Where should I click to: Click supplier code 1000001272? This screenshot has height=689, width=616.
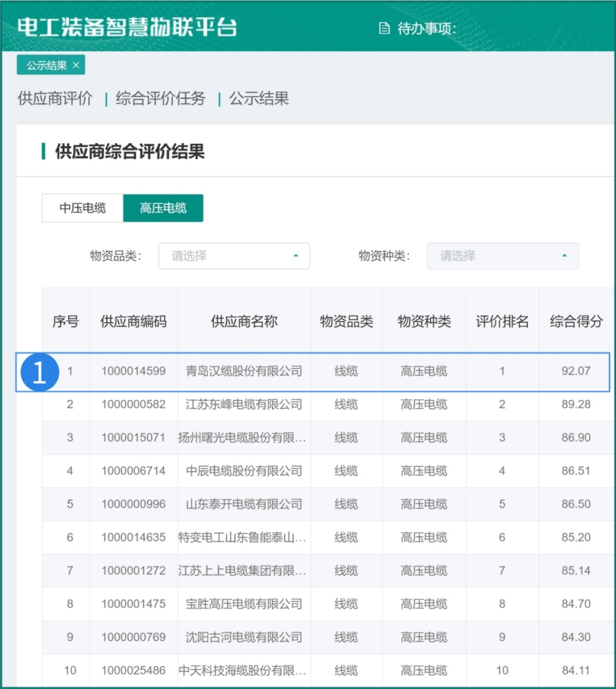(133, 570)
